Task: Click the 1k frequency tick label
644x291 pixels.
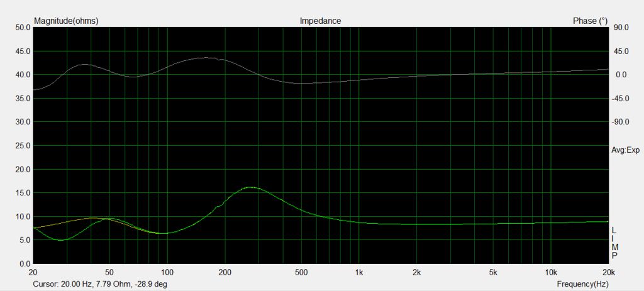Action: tap(358, 272)
